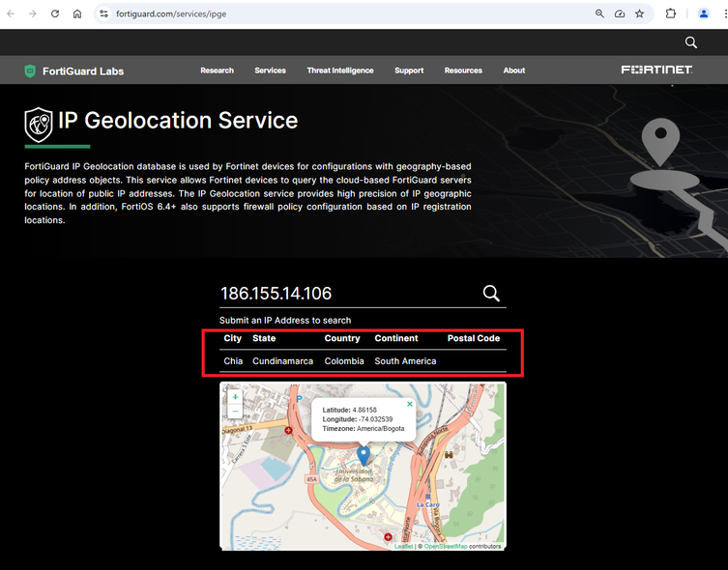The width and height of the screenshot is (728, 570).
Task: Open site search magnifier in top dark bar
Action: (x=691, y=43)
